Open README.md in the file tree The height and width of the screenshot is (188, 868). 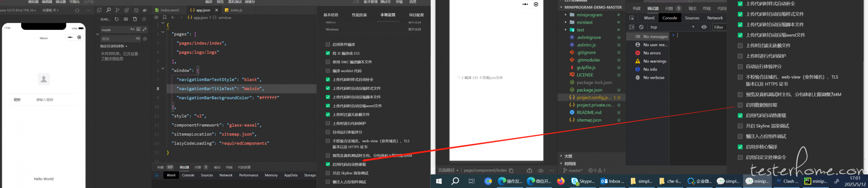coord(589,113)
